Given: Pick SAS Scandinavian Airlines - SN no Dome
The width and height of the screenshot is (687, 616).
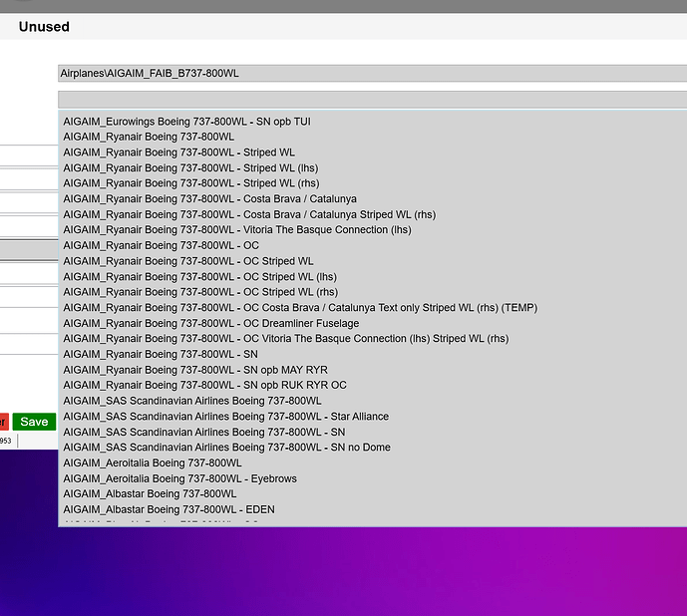Looking at the screenshot, I should pyautogui.click(x=226, y=448).
